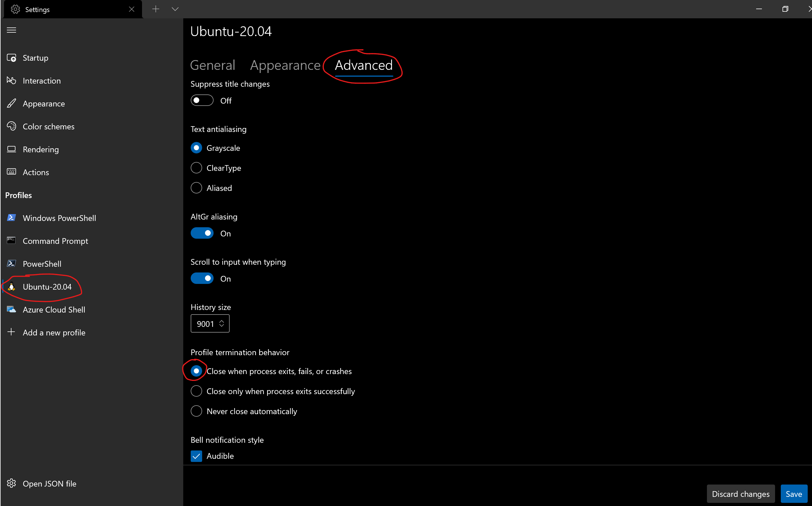Screen dimensions: 812x506
Task: Click the Settings tab gear icon
Action: click(x=15, y=9)
